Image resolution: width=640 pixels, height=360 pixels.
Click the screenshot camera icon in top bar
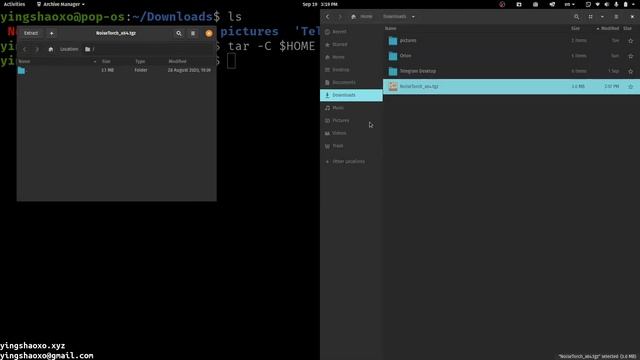click(x=535, y=4)
